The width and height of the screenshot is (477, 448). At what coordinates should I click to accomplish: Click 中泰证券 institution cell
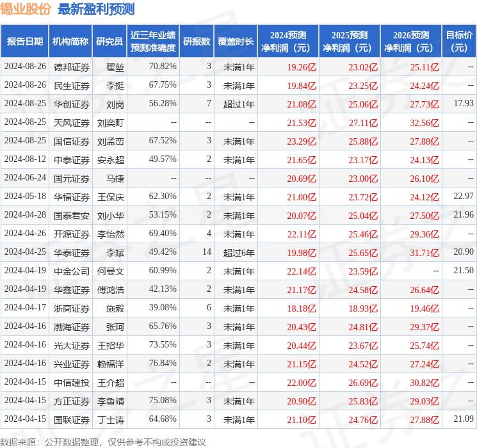click(x=72, y=159)
